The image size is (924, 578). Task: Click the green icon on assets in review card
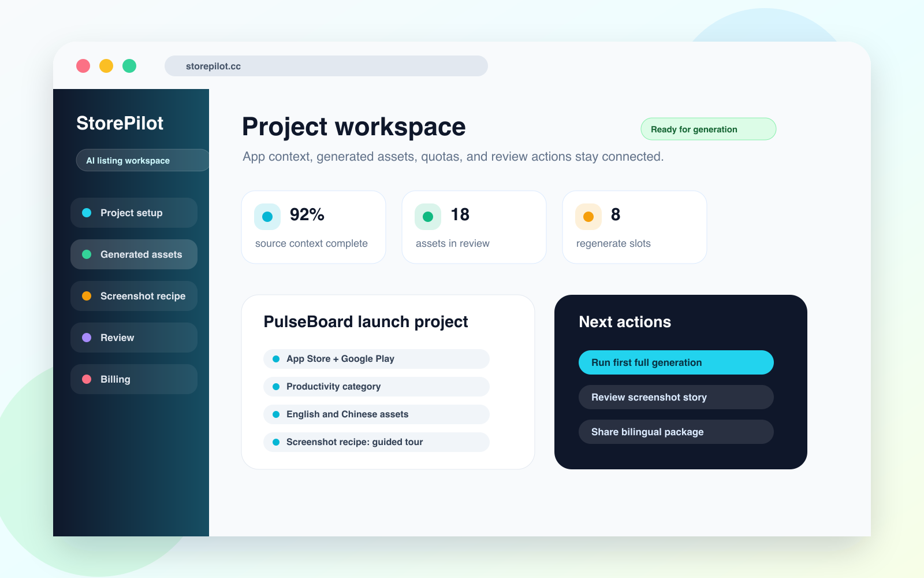tap(428, 217)
